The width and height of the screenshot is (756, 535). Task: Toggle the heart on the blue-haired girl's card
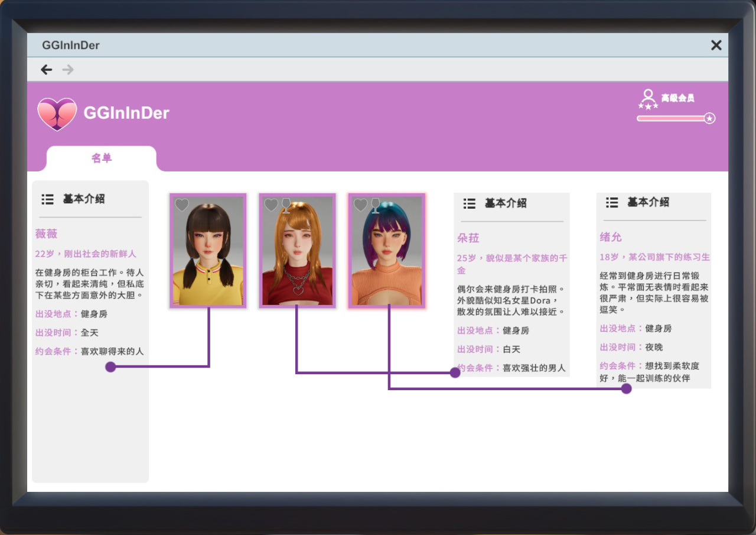pyautogui.click(x=360, y=205)
